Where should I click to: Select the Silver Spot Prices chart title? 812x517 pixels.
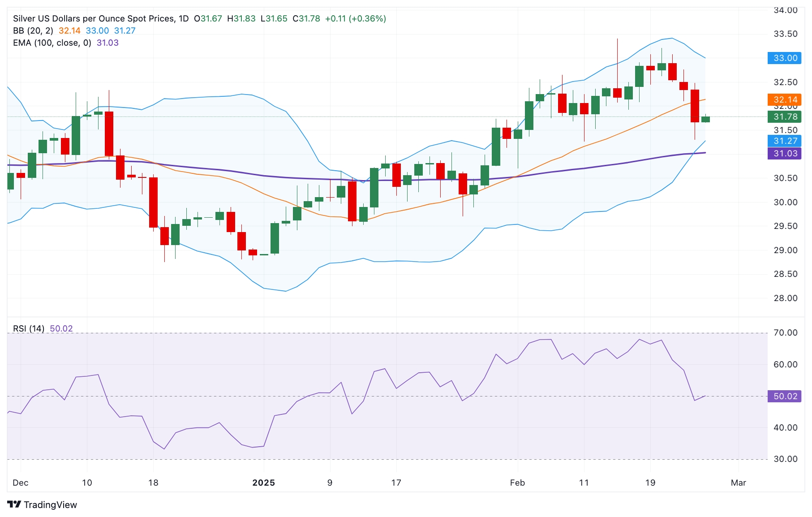tap(101, 18)
